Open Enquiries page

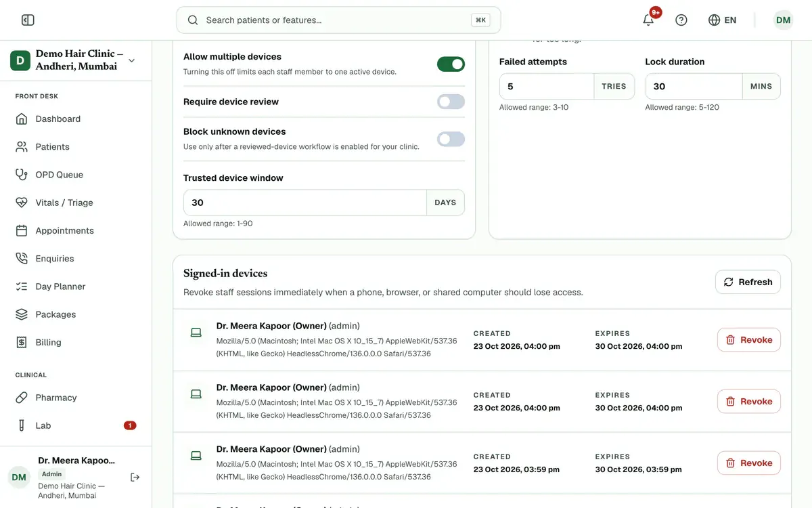coord(76,259)
